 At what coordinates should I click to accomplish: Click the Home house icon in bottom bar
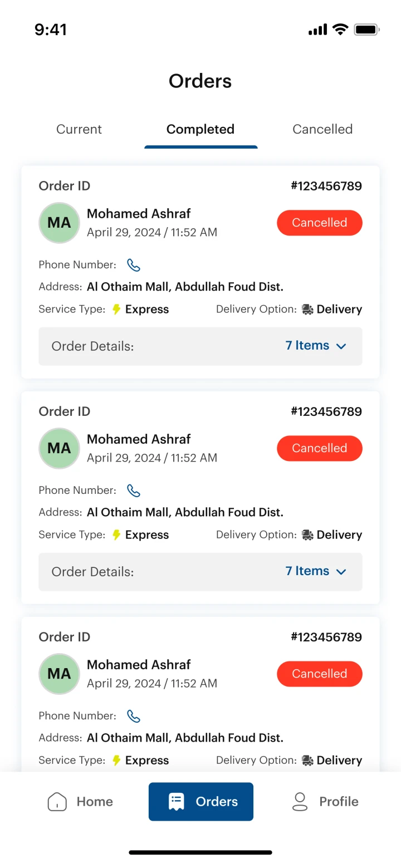[57, 802]
